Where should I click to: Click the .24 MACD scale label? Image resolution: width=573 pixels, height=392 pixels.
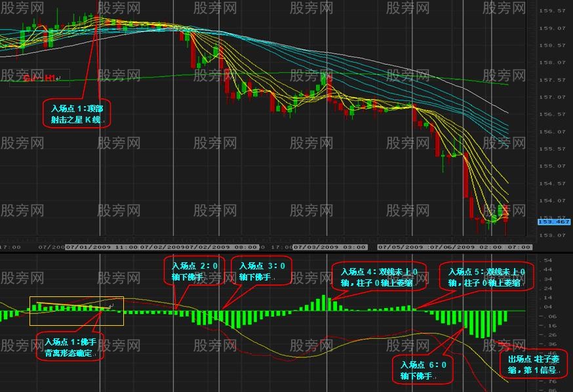click(x=547, y=288)
